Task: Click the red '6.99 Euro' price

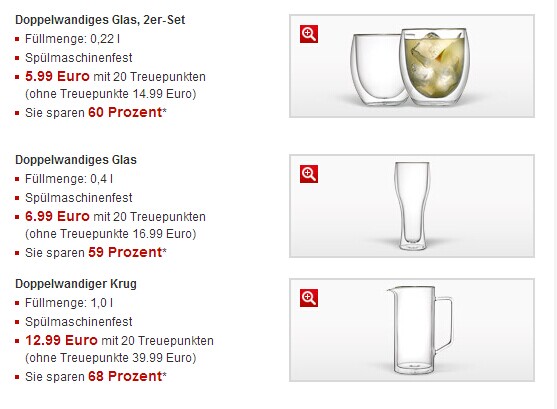Action: click(57, 216)
